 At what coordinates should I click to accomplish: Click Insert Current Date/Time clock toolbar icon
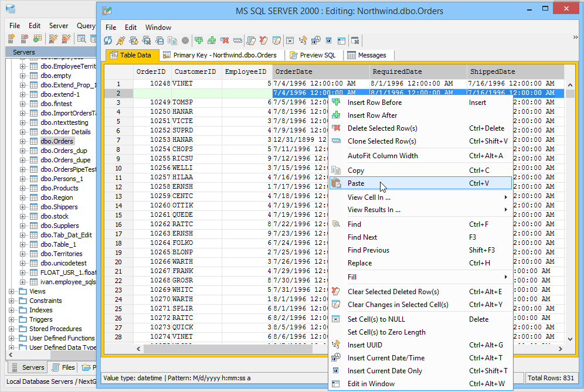(316, 40)
